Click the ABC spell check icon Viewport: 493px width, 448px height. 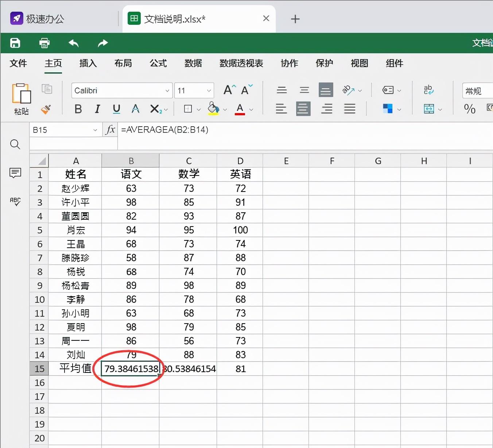[x=15, y=201]
